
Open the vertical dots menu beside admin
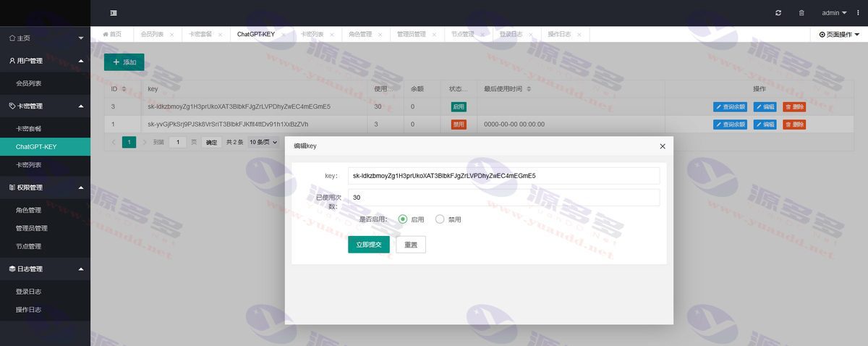pos(857,13)
